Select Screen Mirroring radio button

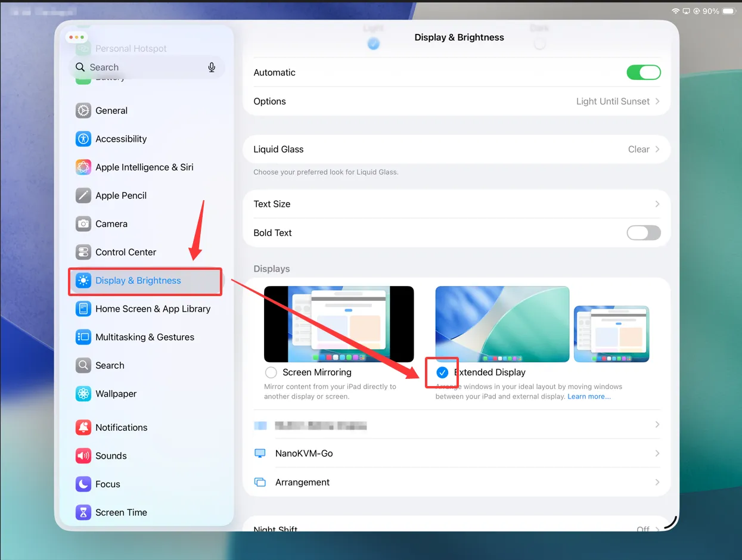click(271, 372)
